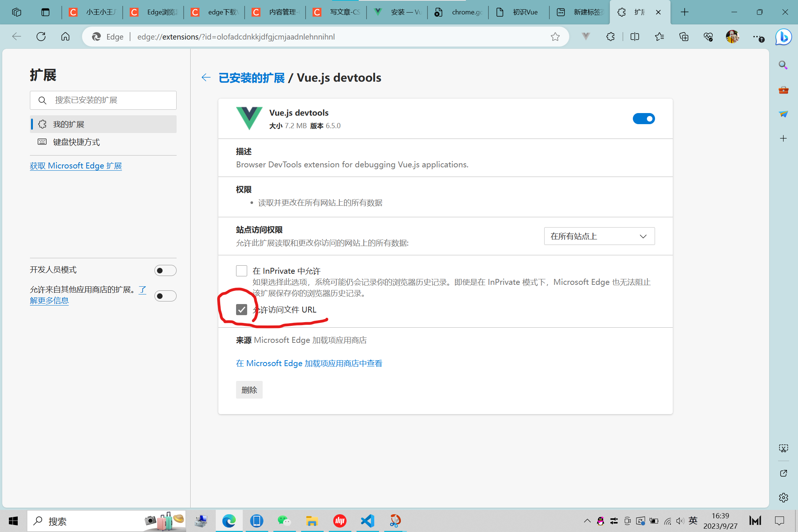Add a new sidebar app with plus

click(783, 139)
